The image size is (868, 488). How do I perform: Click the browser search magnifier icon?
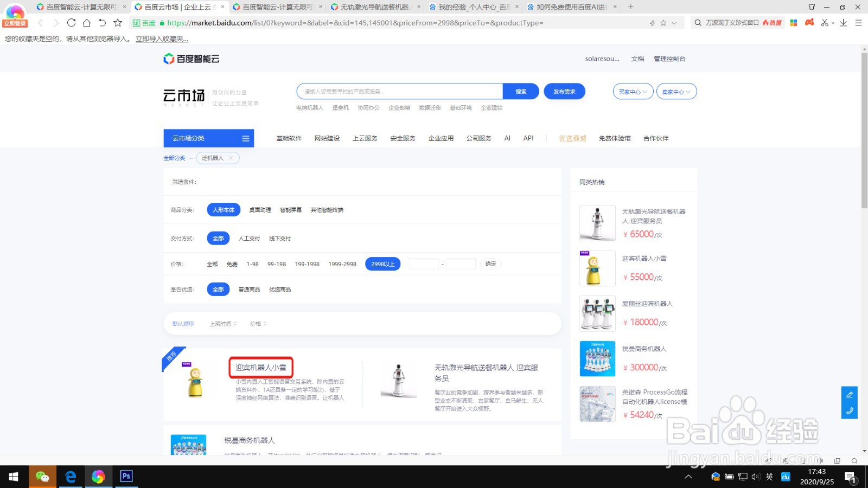[698, 23]
